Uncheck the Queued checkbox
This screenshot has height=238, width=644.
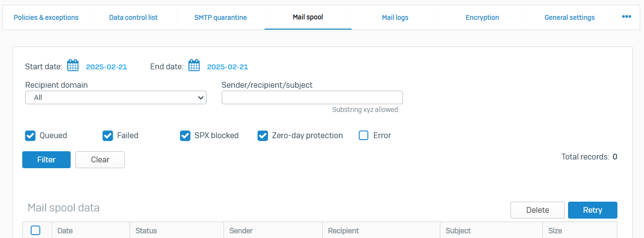click(x=30, y=136)
